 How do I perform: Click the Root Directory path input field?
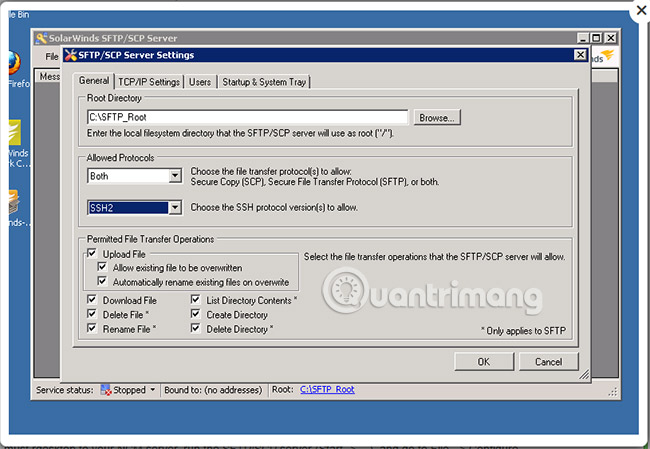point(247,117)
